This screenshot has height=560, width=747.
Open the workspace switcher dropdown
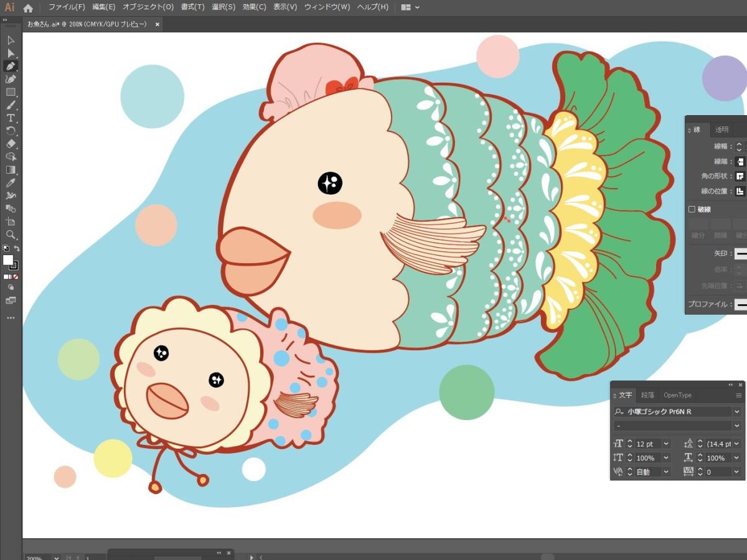tap(410, 7)
